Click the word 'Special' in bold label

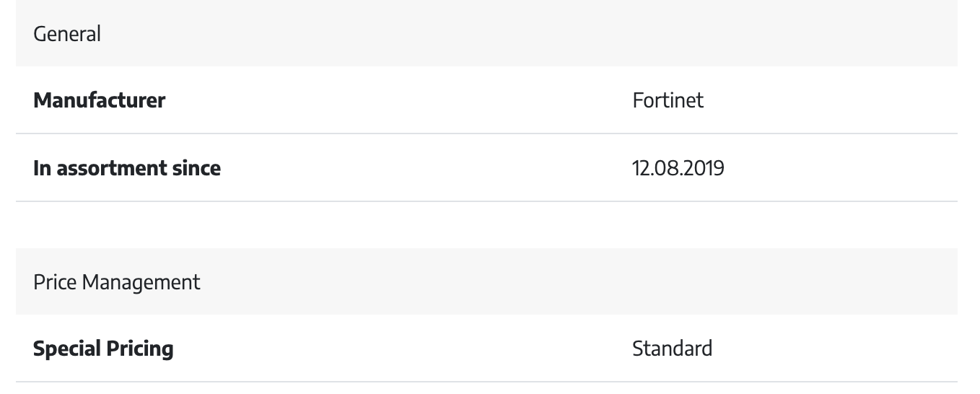67,349
